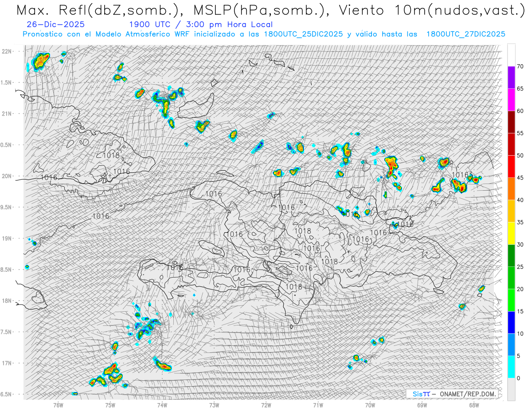
Task: Click the gray below-zero segment of the colorbar
Action: (x=511, y=389)
